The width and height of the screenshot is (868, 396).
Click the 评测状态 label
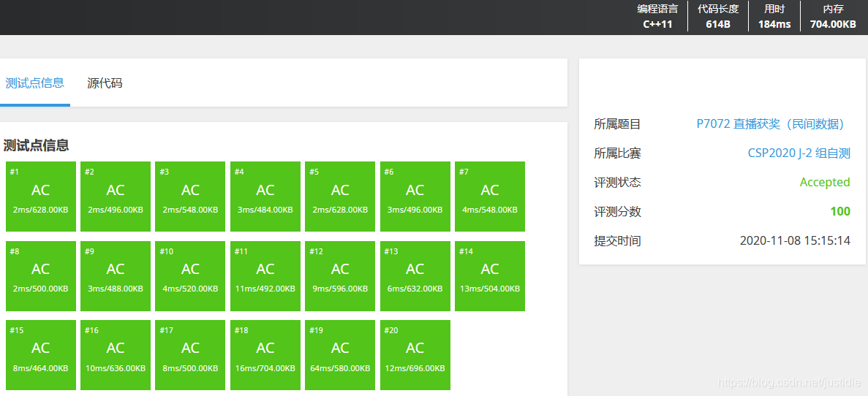click(617, 182)
